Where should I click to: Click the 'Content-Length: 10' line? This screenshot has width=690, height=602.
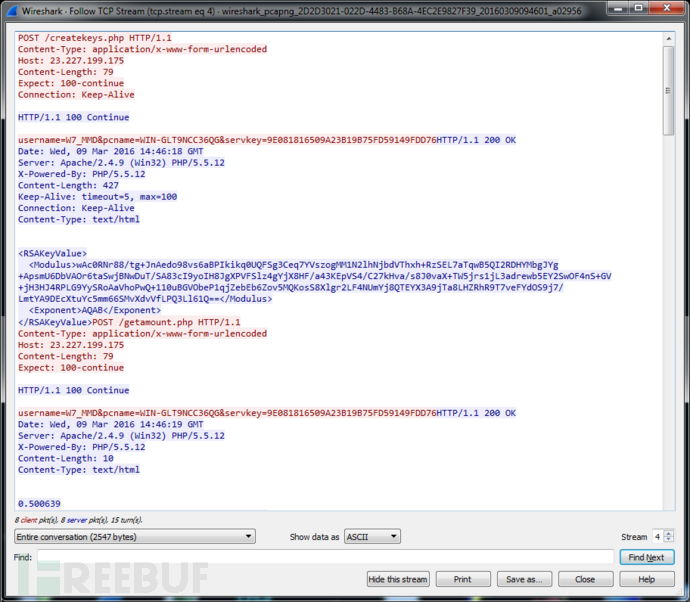click(66, 459)
